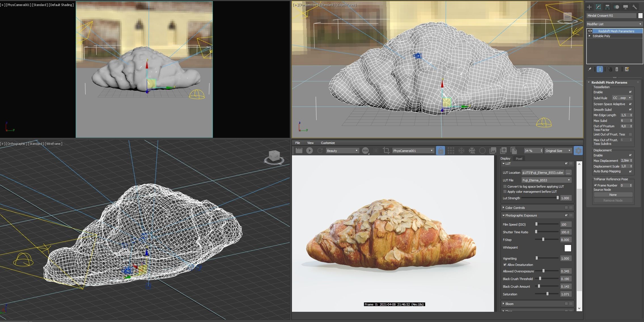Toggle Displacement Enable checkbox
The image size is (644, 322).
630,155
